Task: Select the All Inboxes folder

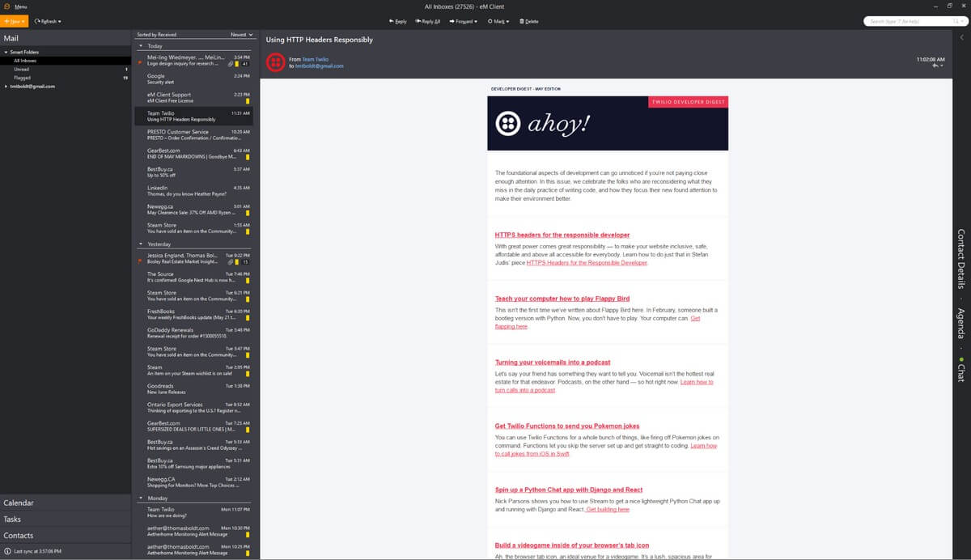Action: pos(65,61)
